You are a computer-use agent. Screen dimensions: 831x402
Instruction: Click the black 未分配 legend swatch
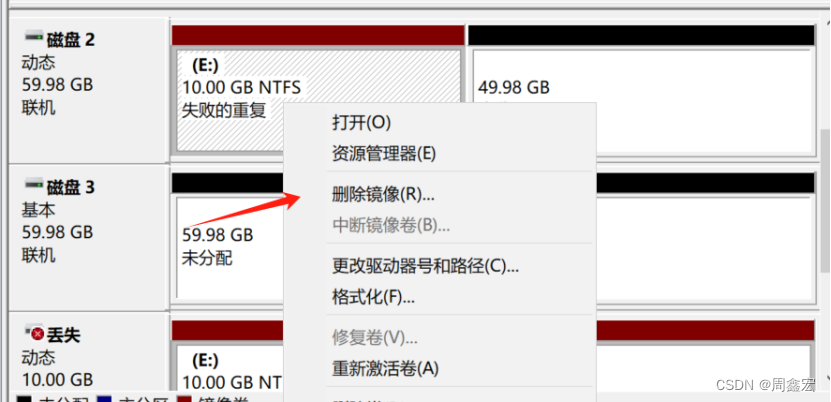(24, 399)
